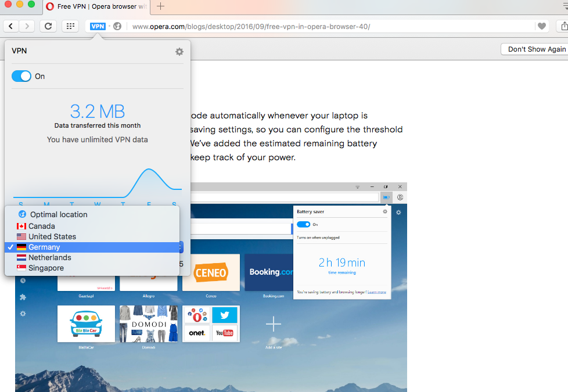The image size is (568, 392).
Task: Click the extensions puzzle icon in sidebar
Action: point(23,297)
